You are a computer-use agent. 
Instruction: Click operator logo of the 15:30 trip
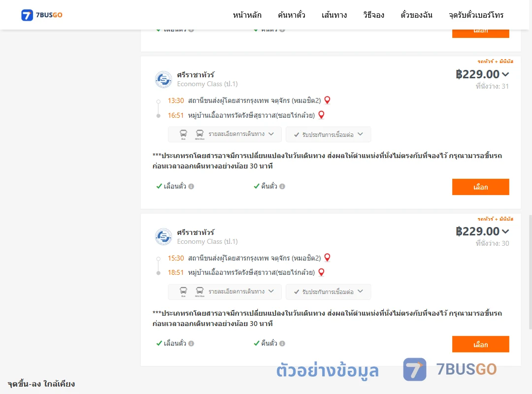[x=164, y=236]
